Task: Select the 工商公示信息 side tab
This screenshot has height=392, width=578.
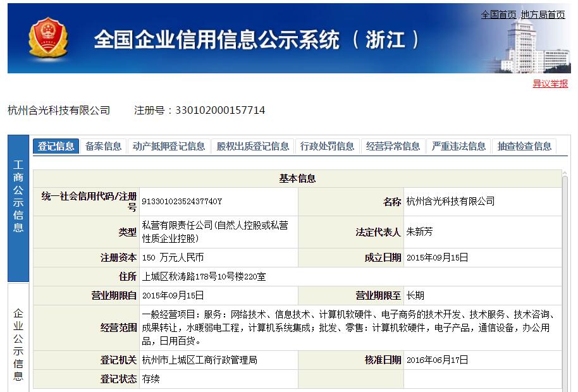Action: coord(18,196)
